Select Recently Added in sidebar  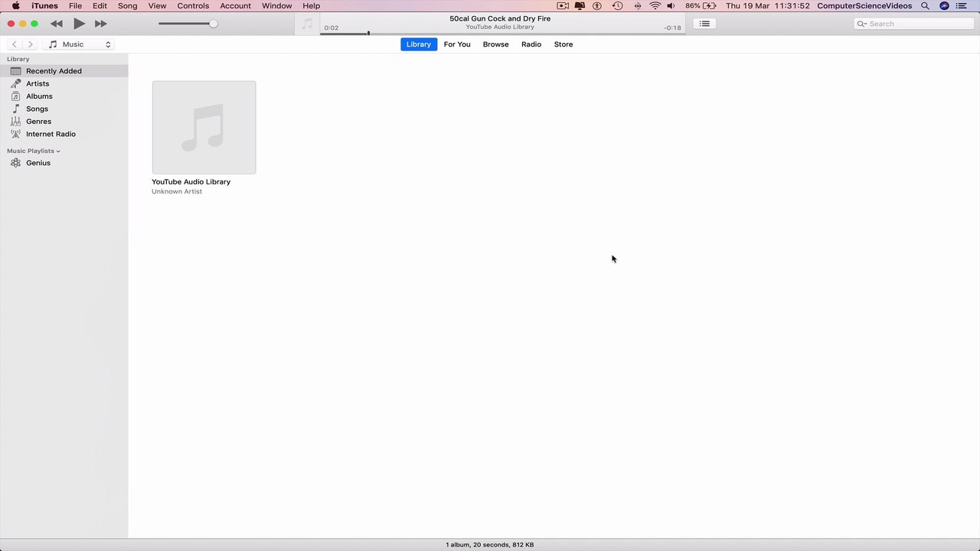click(x=64, y=71)
